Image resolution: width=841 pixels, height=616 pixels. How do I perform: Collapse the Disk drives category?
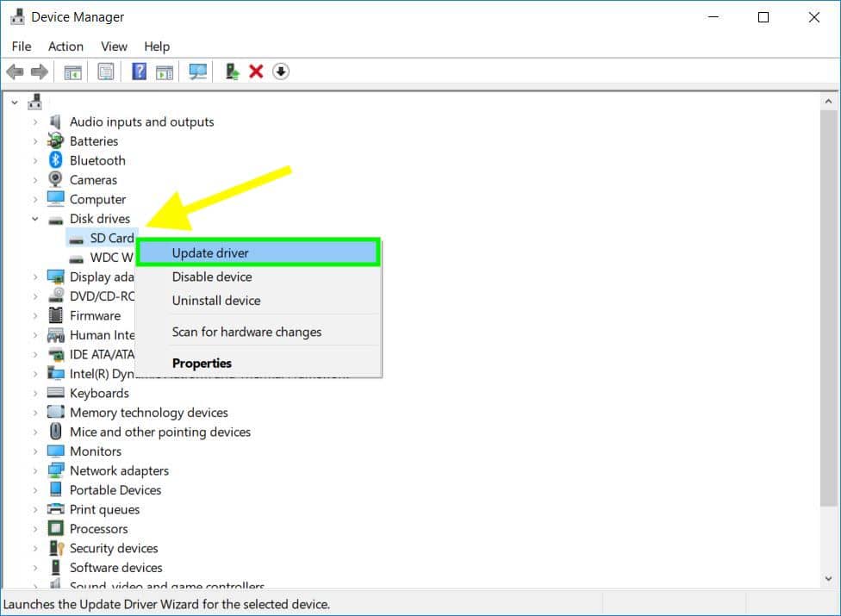pos(35,219)
